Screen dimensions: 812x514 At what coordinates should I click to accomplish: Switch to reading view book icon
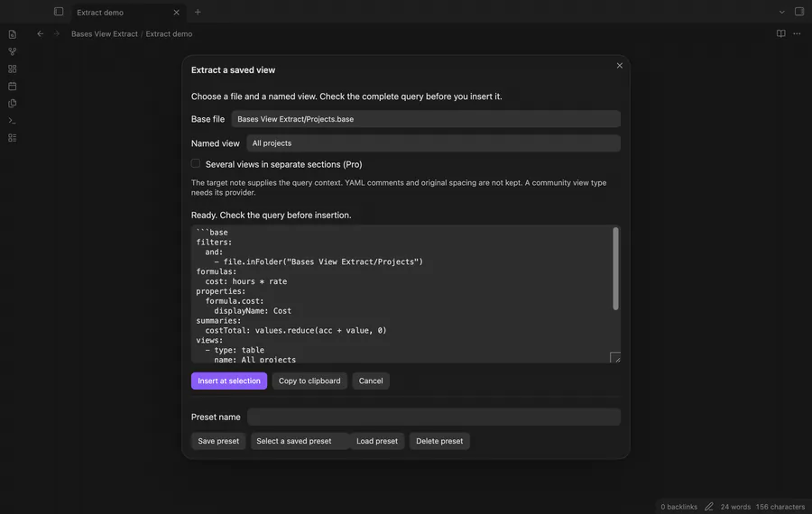click(x=781, y=33)
